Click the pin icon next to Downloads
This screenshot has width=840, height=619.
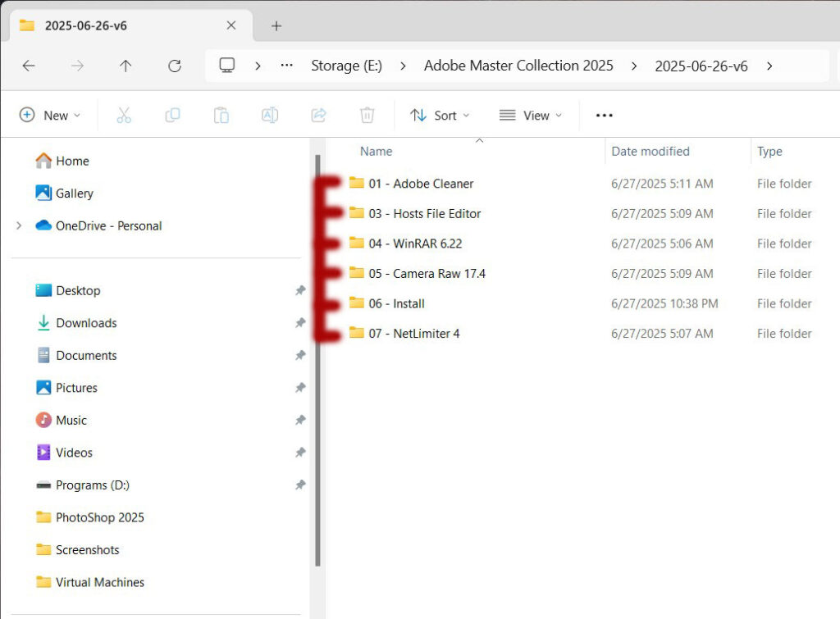point(300,323)
